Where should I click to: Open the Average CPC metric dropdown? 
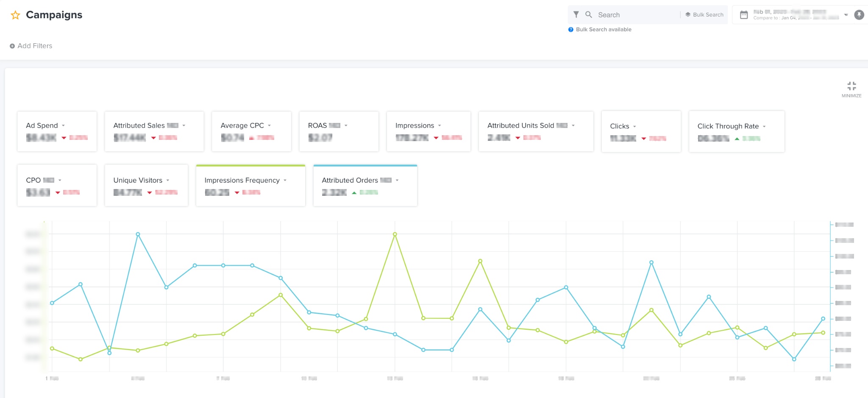pos(269,125)
